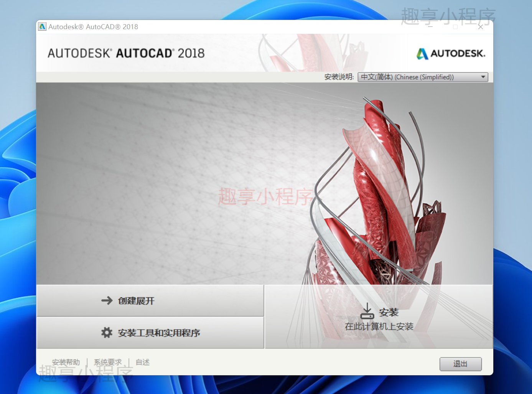Image resolution: width=532 pixels, height=394 pixels.
Task: Click the 安装说明: label
Action: coord(339,77)
